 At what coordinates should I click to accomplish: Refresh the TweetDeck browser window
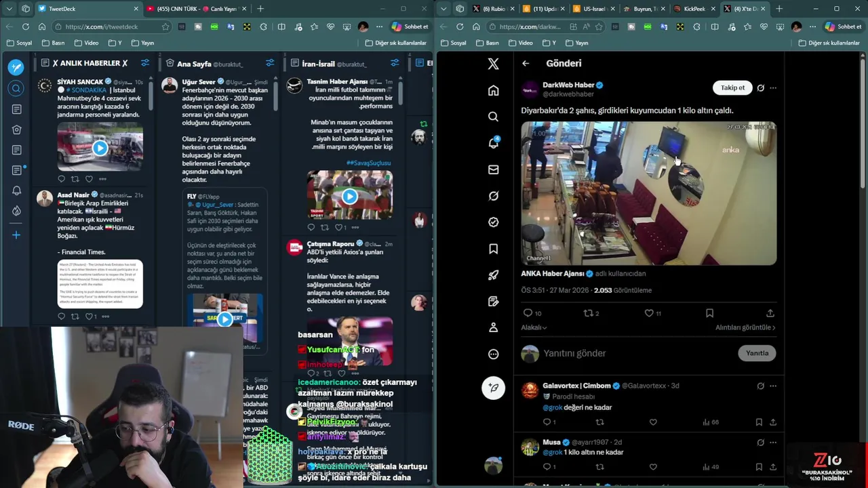pyautogui.click(x=25, y=26)
